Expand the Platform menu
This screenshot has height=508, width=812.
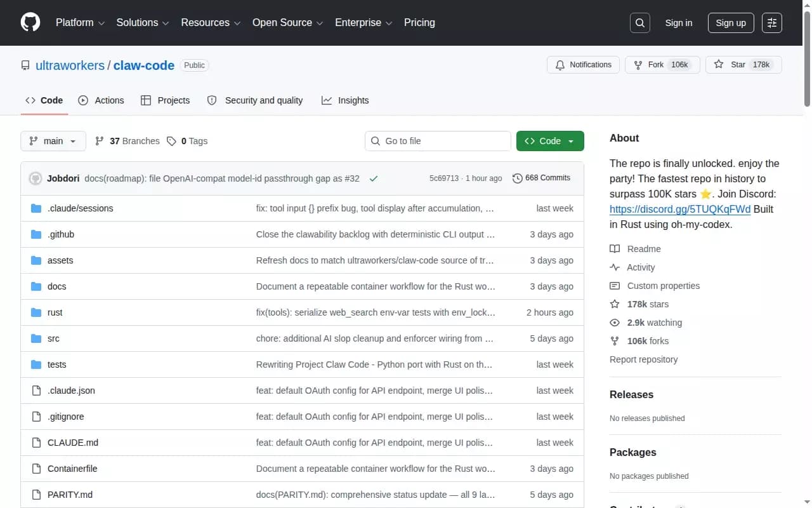pyautogui.click(x=81, y=23)
